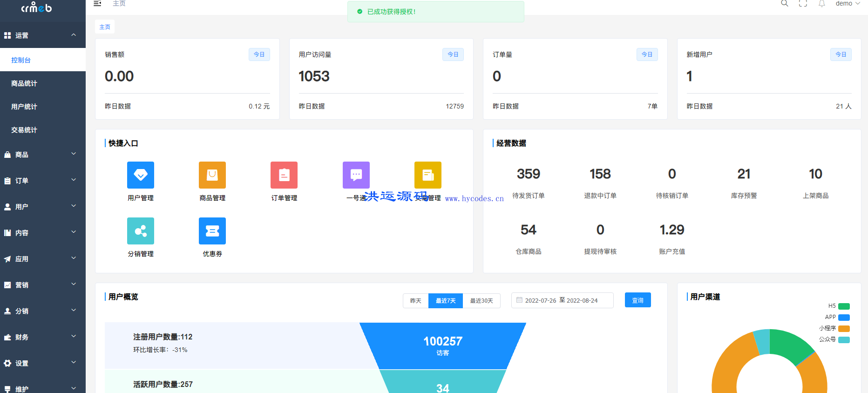The height and width of the screenshot is (393, 868).
Task: Open the yellow document quick entry icon
Action: (428, 175)
